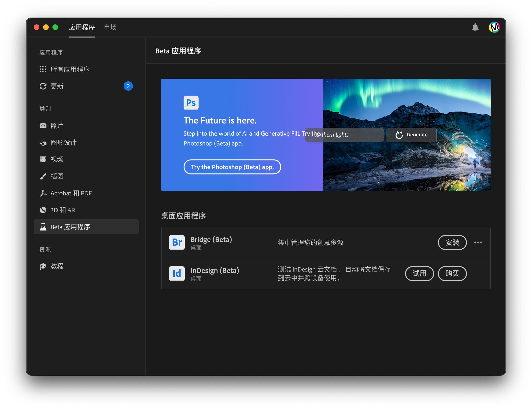Image resolution: width=532 pixels, height=410 pixels.
Task: Open the 插图 brush category
Action: (x=43, y=176)
